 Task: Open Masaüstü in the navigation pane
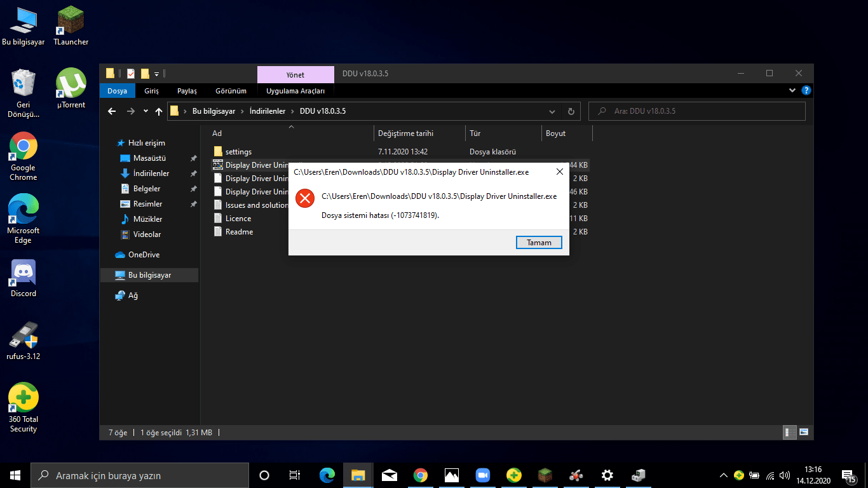[150, 158]
